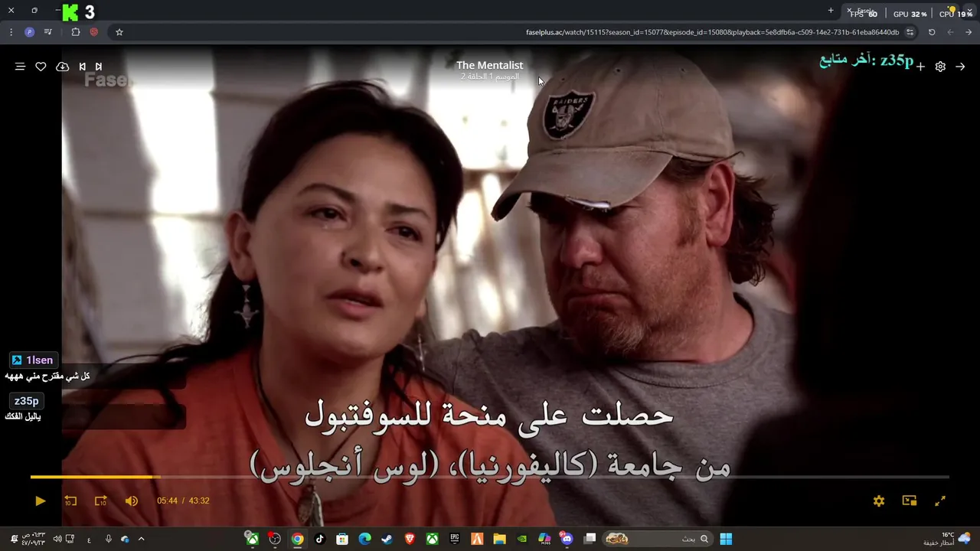
Task: Go to the previous episode
Action: tap(83, 67)
